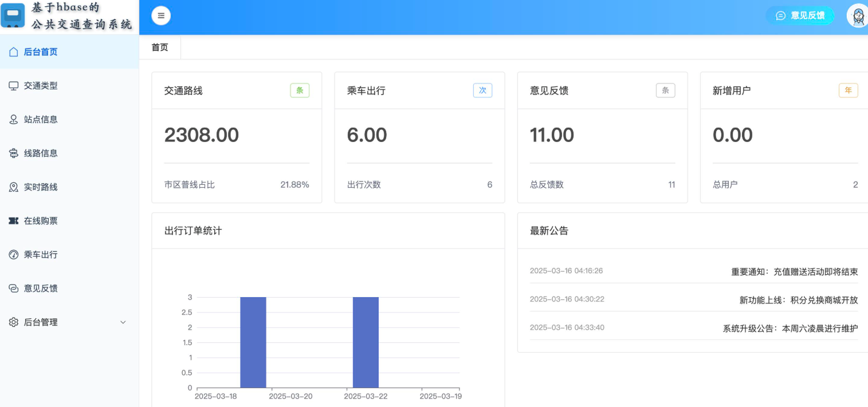
Task: Click the map pin icon beside 实时路线
Action: pos(14,187)
